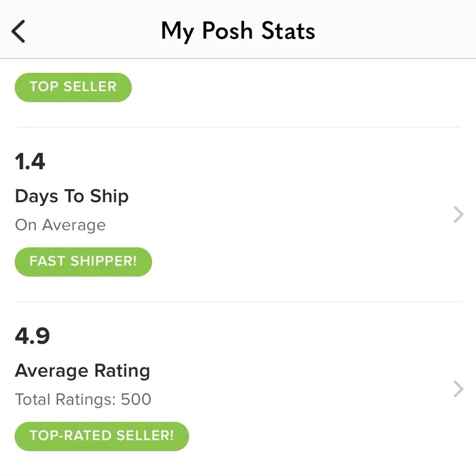Tap the word Ship in Days To Ship

click(109, 196)
